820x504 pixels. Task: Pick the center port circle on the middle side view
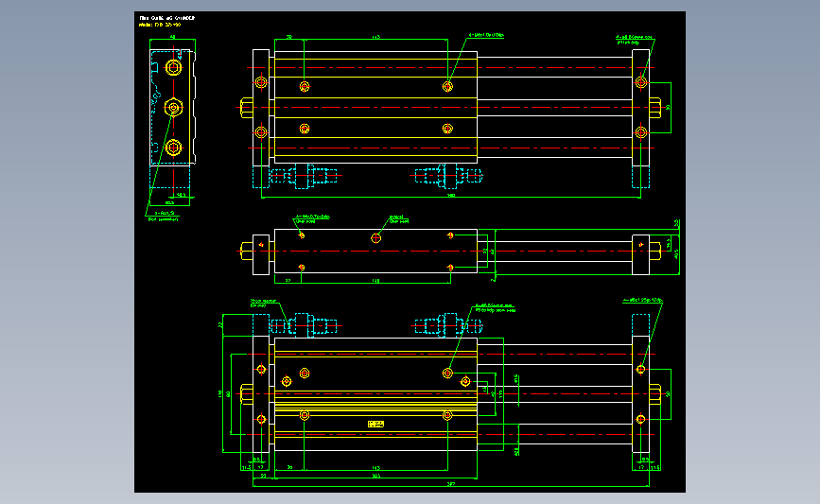click(x=375, y=238)
